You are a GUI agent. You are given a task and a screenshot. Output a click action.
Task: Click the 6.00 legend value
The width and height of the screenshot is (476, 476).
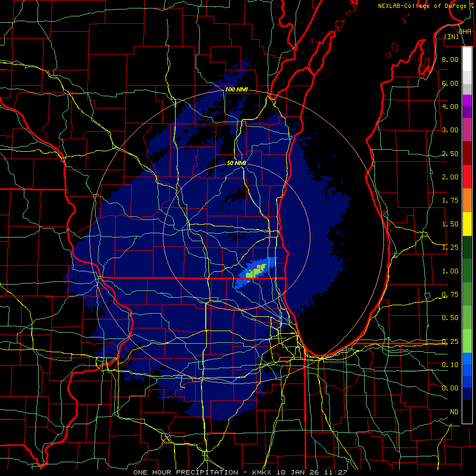[x=450, y=83]
